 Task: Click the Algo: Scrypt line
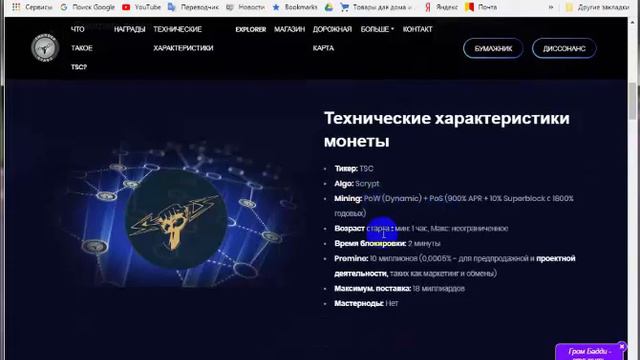tap(356, 184)
